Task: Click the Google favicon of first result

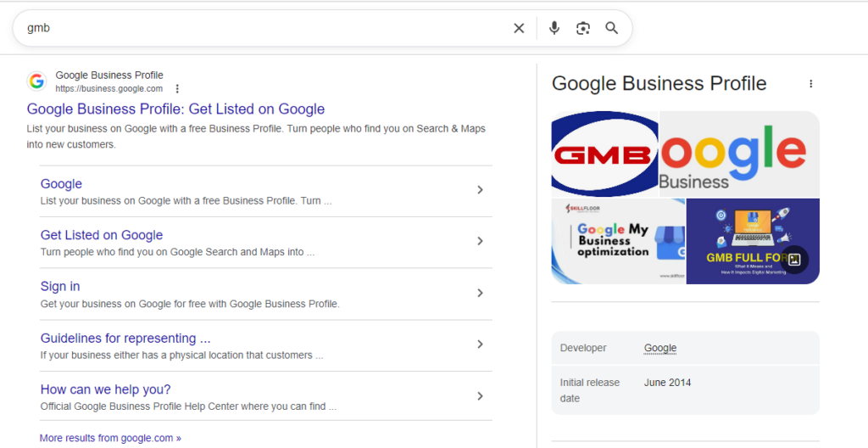Action: click(x=36, y=81)
